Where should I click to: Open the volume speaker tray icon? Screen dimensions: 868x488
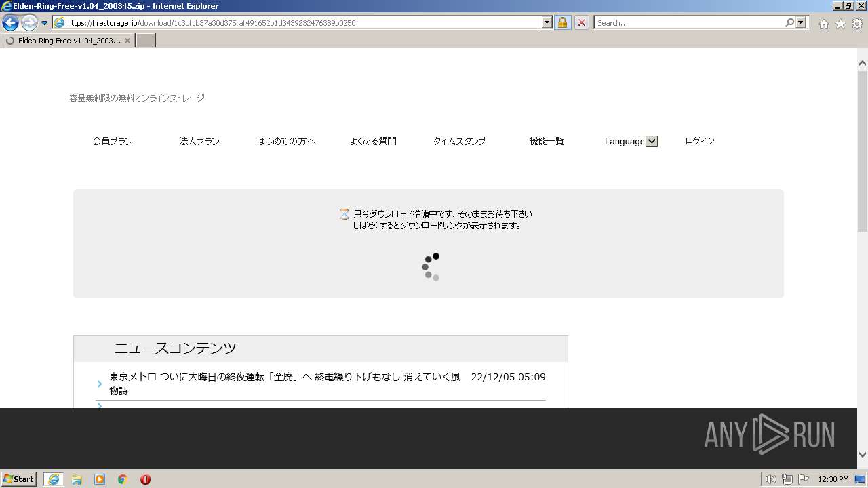(x=770, y=479)
